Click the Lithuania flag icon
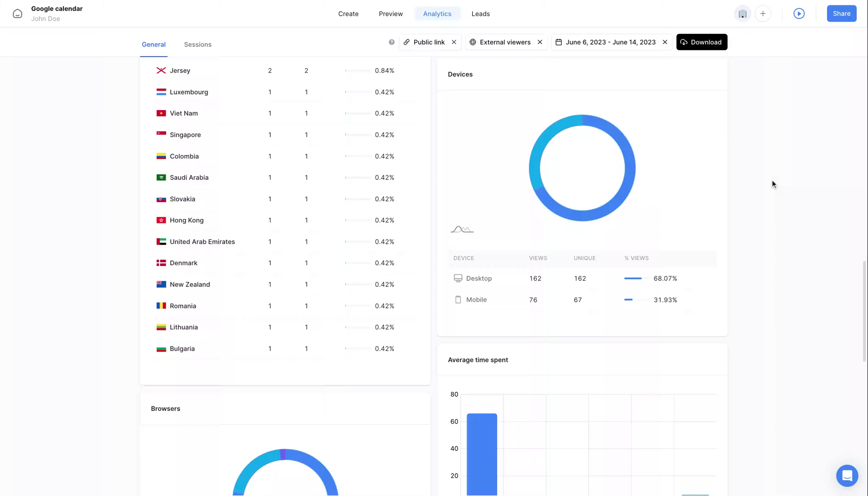Screen dimensions: 868x496 (x=161, y=327)
